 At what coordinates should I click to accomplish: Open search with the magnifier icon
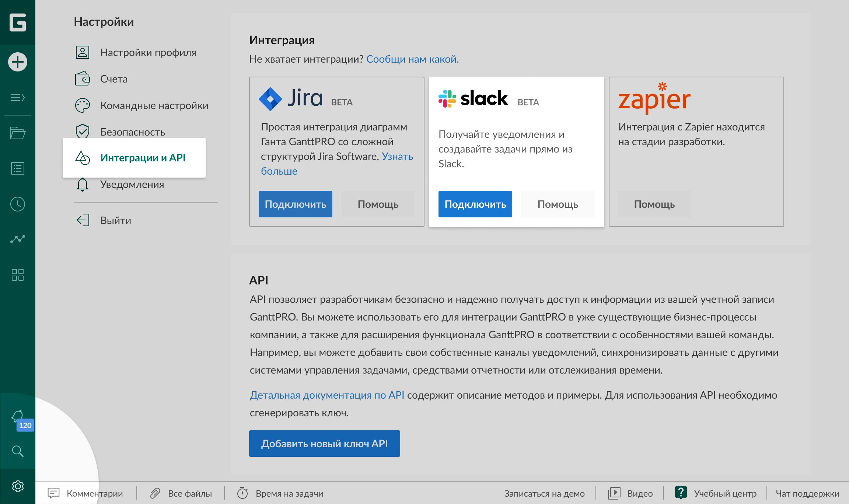click(17, 451)
